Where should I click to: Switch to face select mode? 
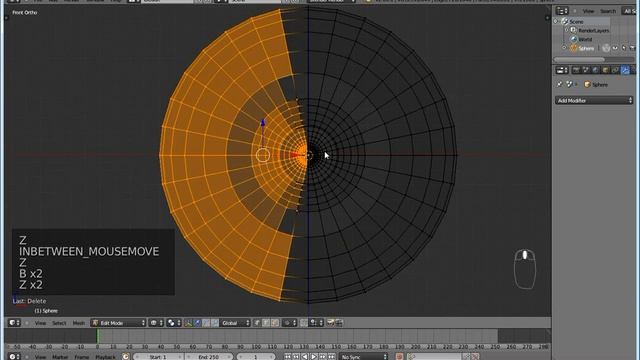pyautogui.click(x=275, y=323)
